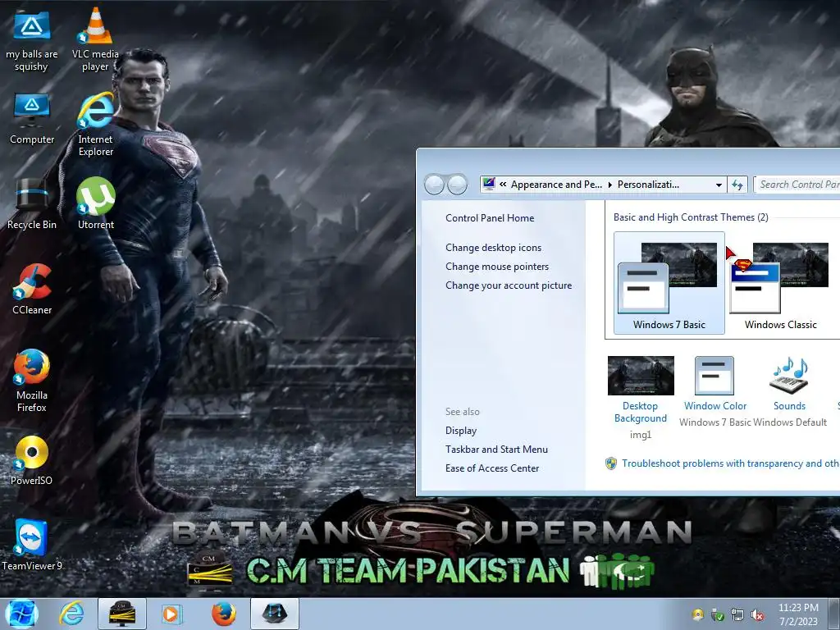
Task: Open the network tray icon
Action: [737, 615]
